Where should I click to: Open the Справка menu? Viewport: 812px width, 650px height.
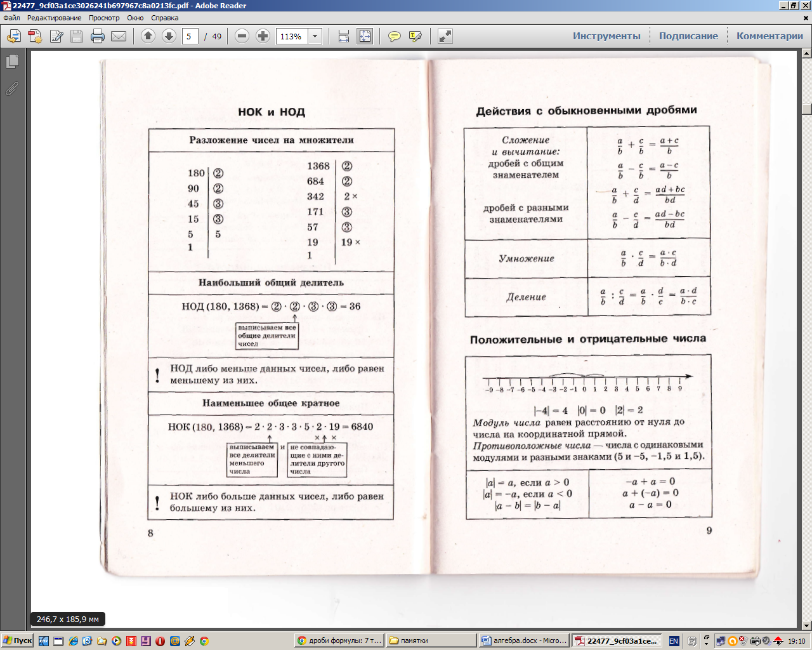coord(165,18)
